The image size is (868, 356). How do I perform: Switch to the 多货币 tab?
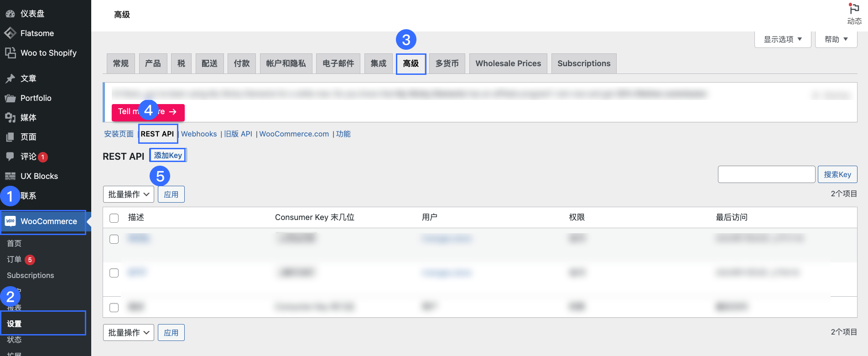click(x=447, y=63)
